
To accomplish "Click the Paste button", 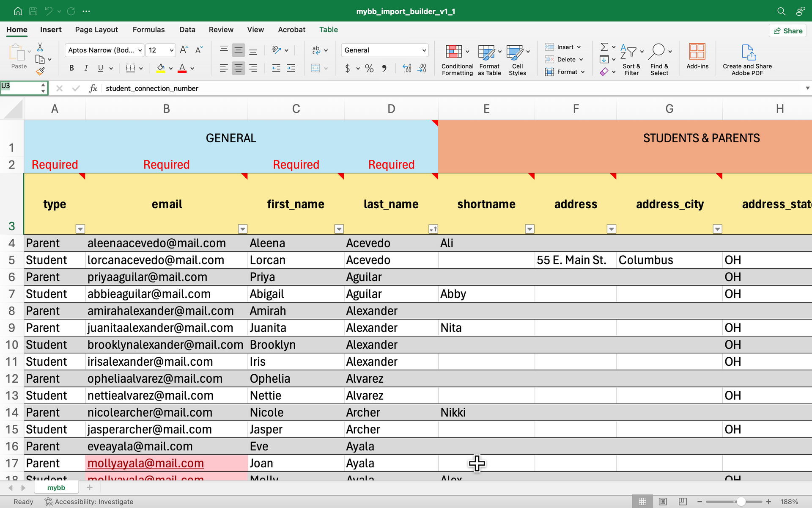I will pyautogui.click(x=19, y=56).
